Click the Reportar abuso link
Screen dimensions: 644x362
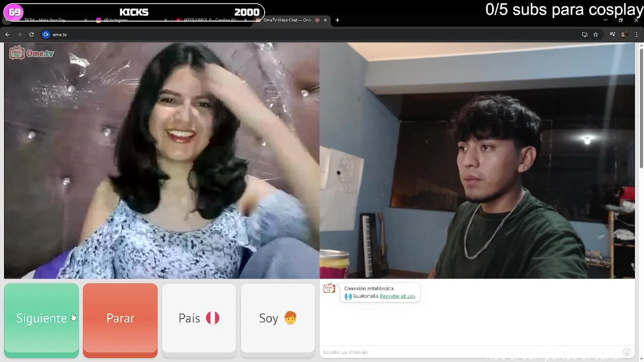(397, 296)
